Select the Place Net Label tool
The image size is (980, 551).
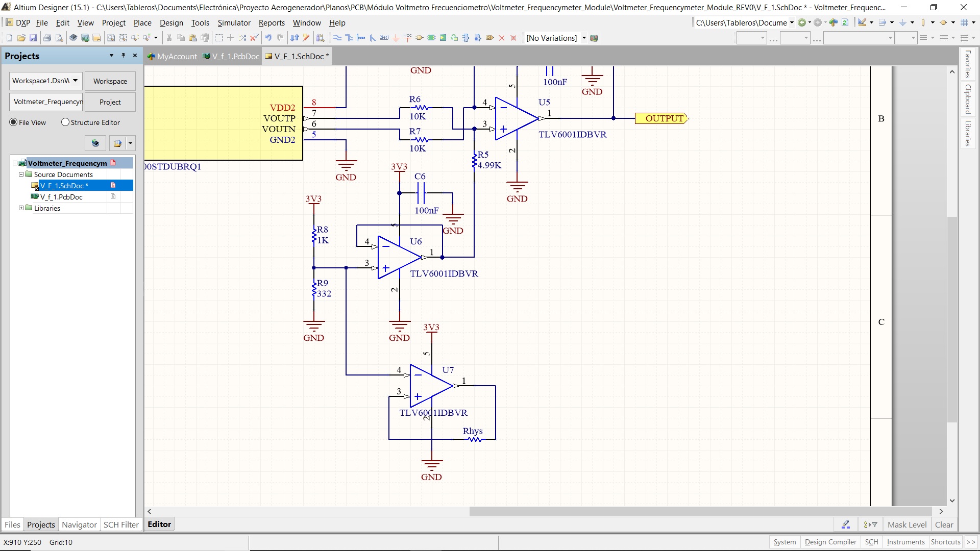[384, 38]
